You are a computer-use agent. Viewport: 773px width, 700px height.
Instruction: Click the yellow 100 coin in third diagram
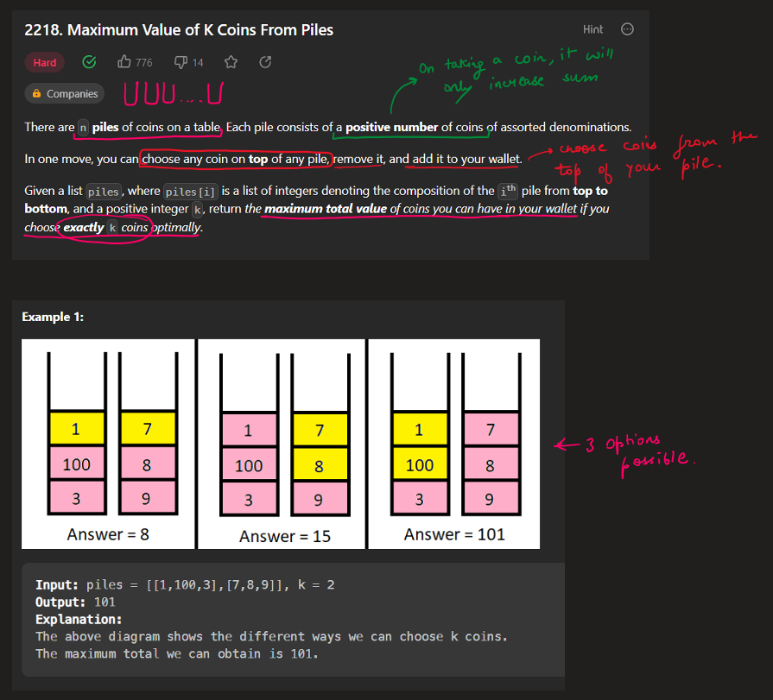pyautogui.click(x=420, y=465)
